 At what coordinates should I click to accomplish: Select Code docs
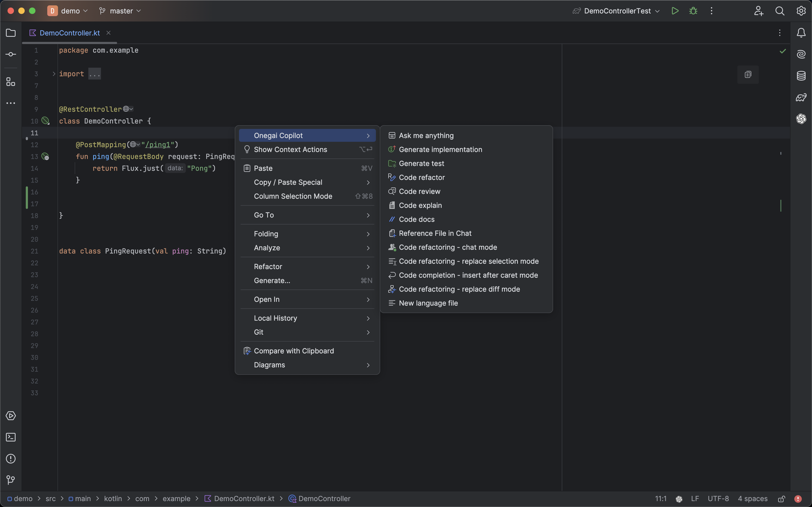pyautogui.click(x=466, y=219)
